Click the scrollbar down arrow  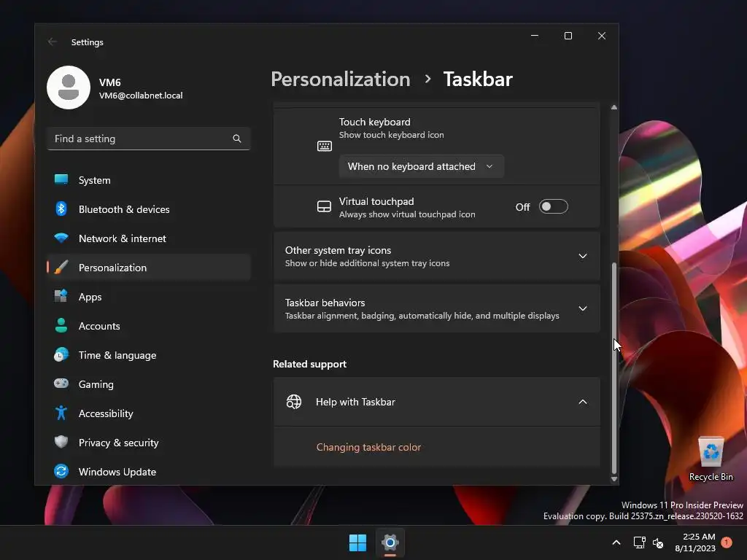(x=614, y=479)
